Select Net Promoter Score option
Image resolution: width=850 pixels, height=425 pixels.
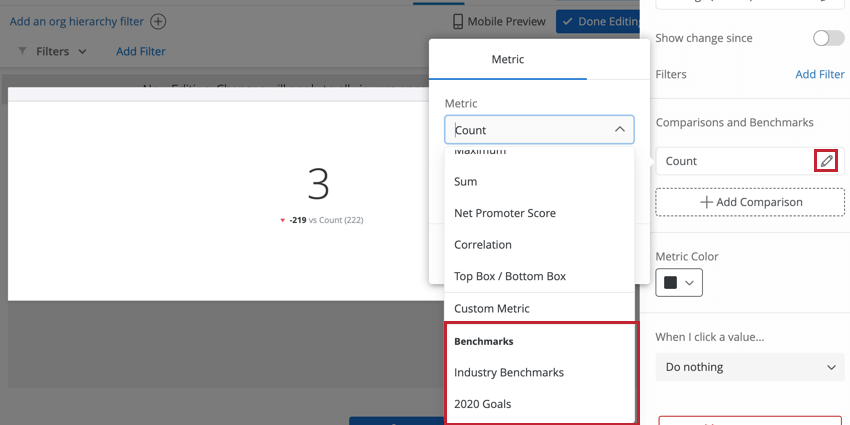539,213
